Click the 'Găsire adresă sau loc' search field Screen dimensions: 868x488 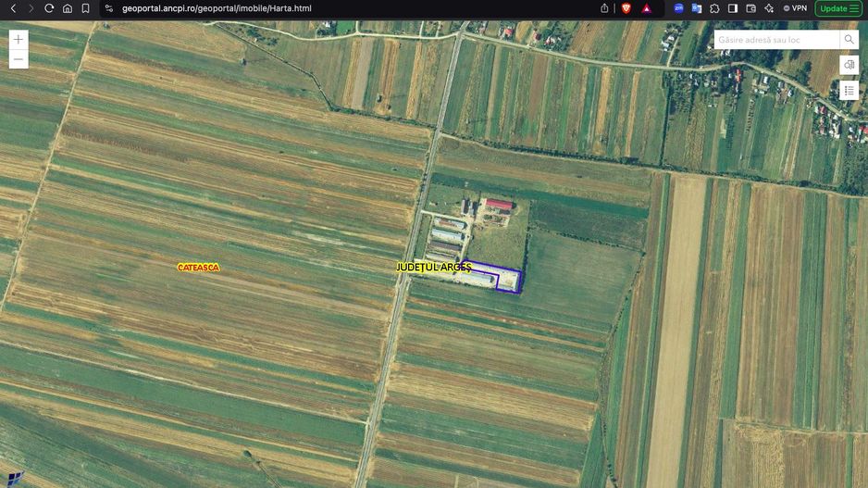(x=776, y=40)
